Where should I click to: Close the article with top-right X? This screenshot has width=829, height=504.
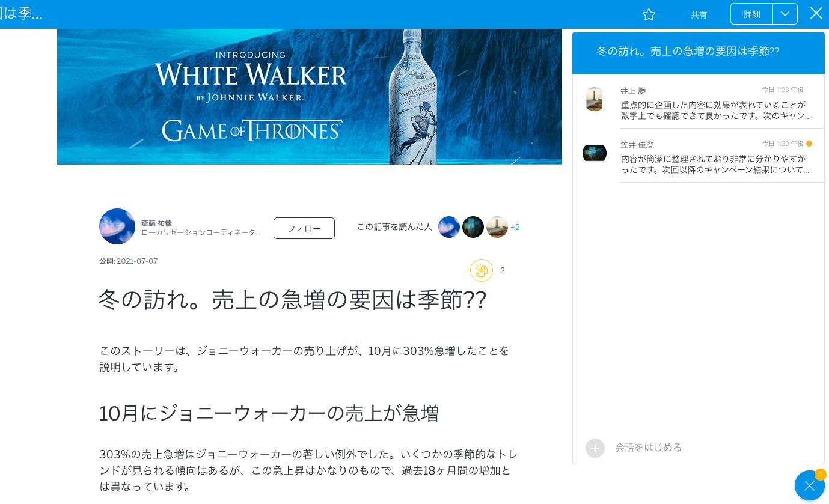816,13
